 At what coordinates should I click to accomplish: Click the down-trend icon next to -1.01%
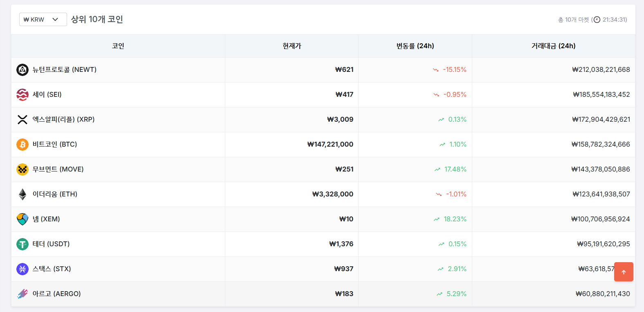pos(439,194)
